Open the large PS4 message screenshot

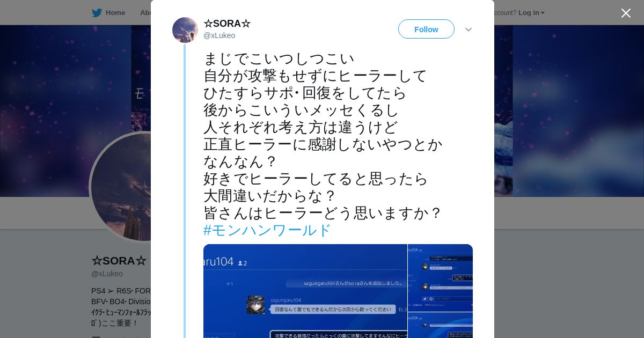(x=305, y=291)
